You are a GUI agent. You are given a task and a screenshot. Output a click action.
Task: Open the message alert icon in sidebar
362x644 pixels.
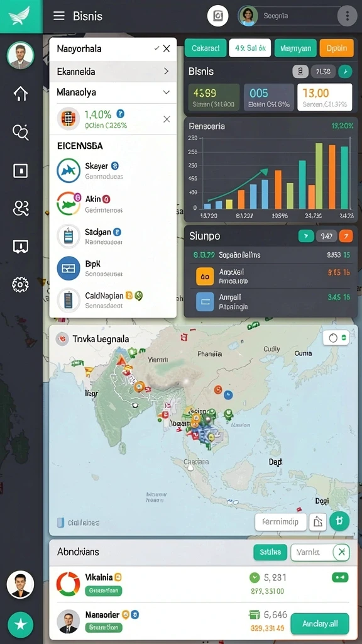click(21, 247)
